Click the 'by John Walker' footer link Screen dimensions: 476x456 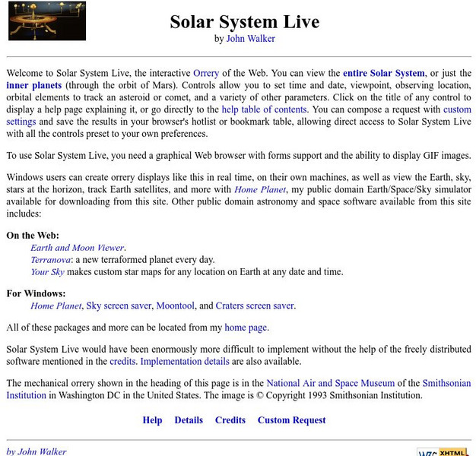(36, 451)
